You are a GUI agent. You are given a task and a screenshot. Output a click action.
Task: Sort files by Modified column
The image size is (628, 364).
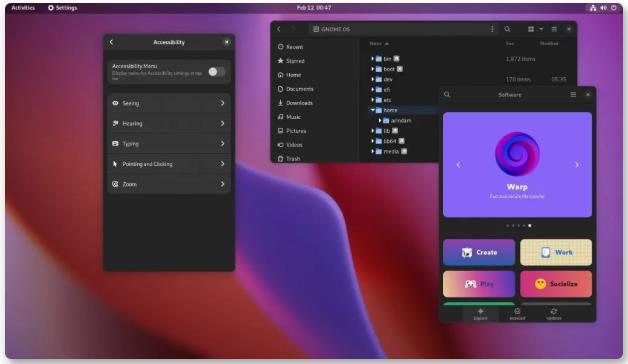pos(549,43)
